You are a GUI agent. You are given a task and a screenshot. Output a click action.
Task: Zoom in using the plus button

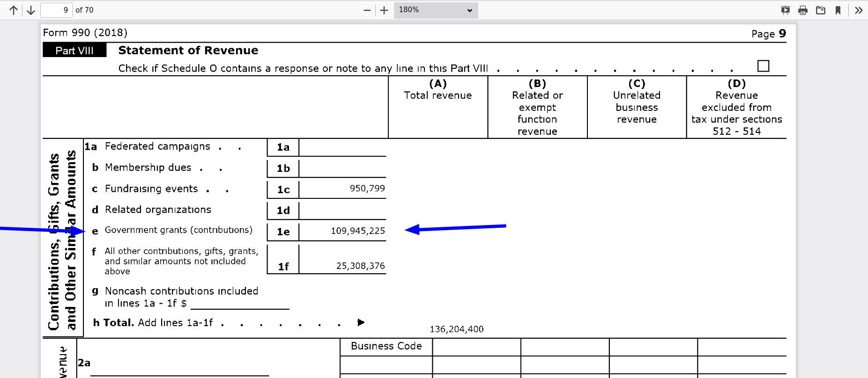(x=384, y=10)
